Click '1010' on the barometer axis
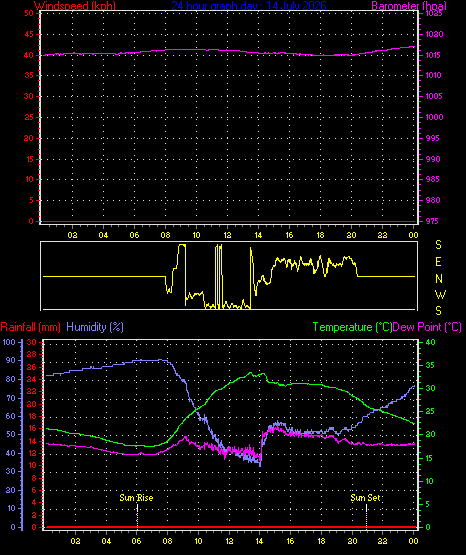This screenshot has height=555, width=466. coord(434,75)
